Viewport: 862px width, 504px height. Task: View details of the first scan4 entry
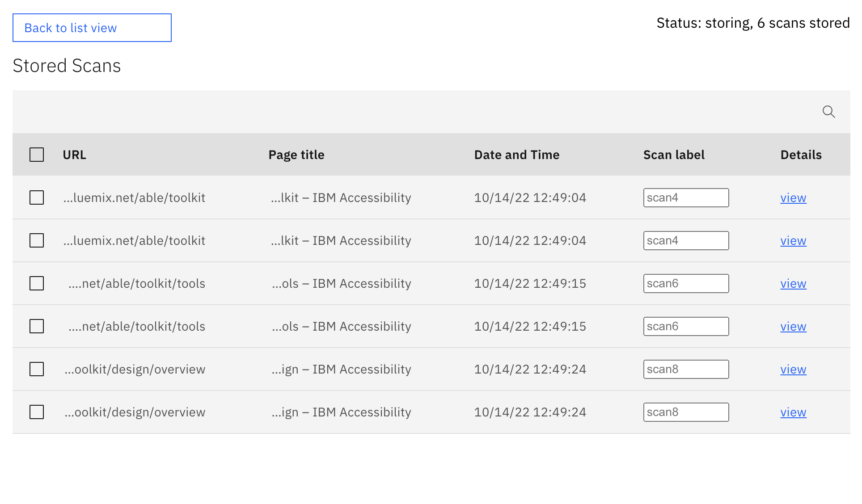click(793, 197)
